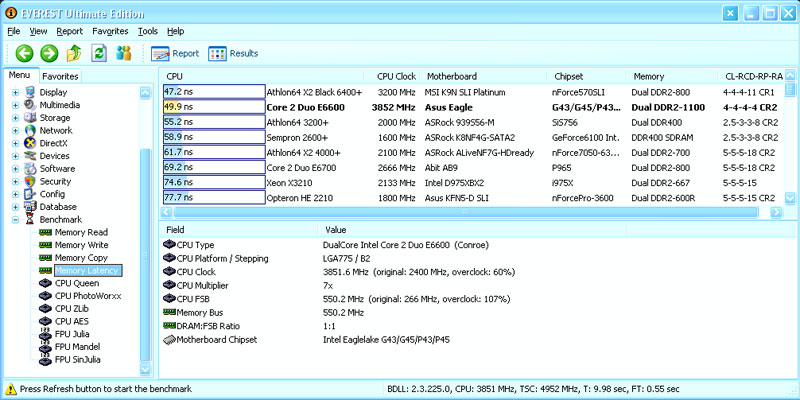Open the FPU Julia benchmark

click(x=72, y=335)
